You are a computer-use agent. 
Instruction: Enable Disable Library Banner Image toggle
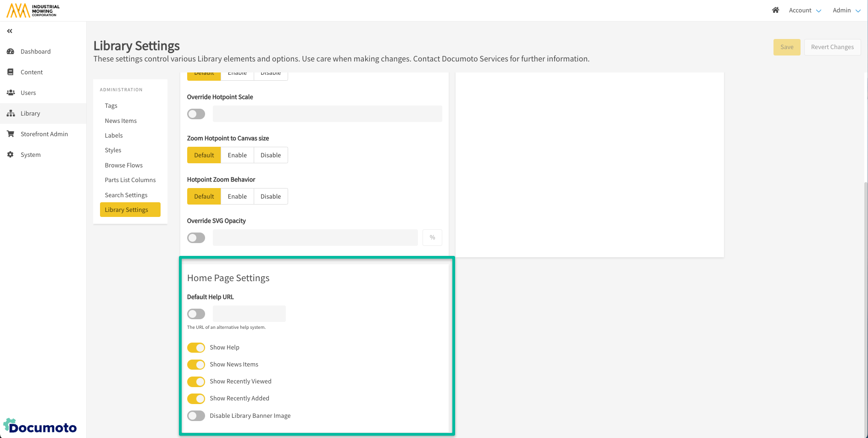coord(196,416)
